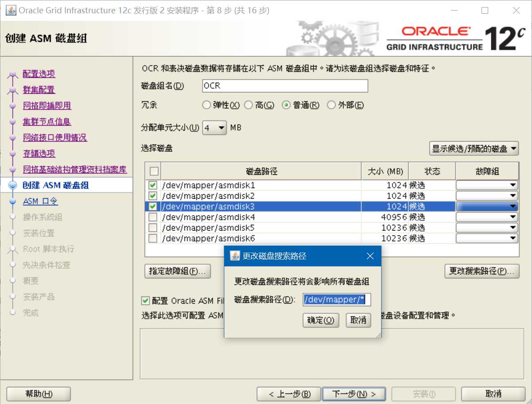Click the 确定(O) button in the dialog
The image size is (532, 404).
321,320
